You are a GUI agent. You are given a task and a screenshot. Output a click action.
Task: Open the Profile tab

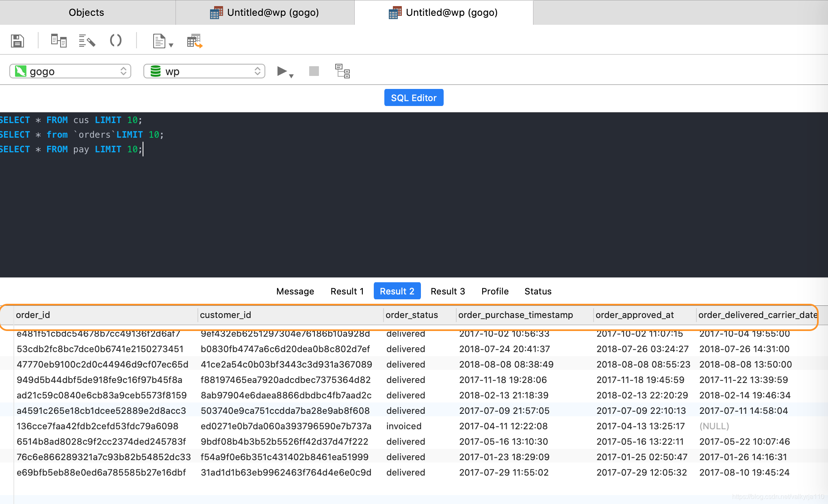[x=494, y=291]
